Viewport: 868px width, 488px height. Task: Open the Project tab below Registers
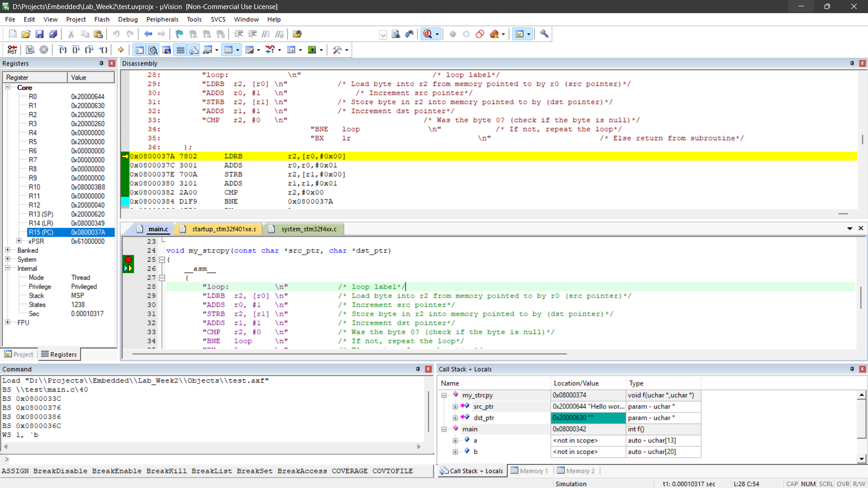point(19,354)
